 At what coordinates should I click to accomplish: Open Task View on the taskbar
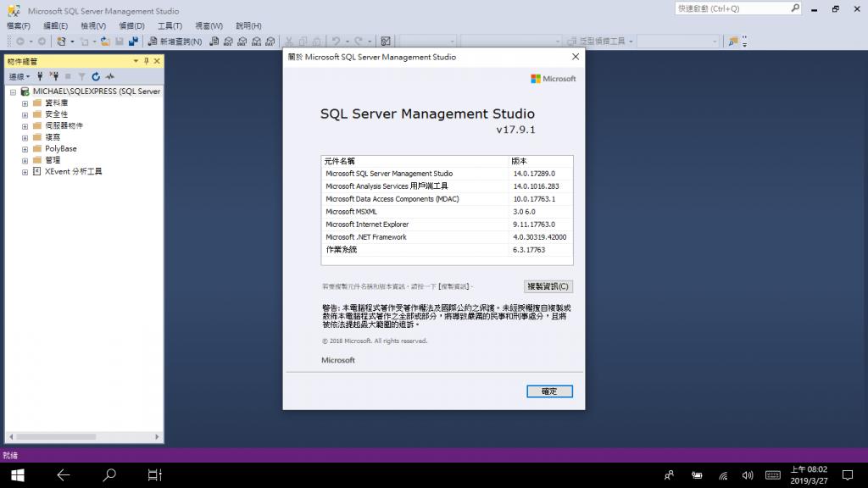[x=154, y=475]
